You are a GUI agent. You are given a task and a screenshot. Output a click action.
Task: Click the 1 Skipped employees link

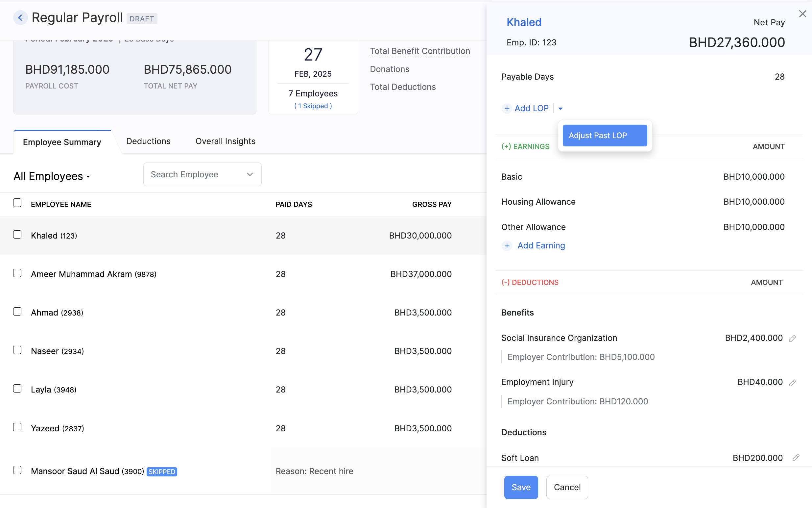pos(313,106)
